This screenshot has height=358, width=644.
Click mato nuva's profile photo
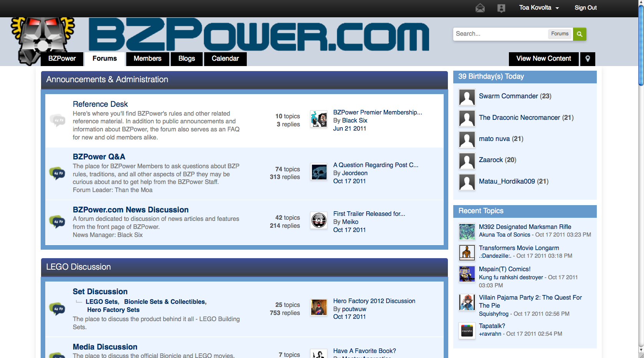(467, 140)
